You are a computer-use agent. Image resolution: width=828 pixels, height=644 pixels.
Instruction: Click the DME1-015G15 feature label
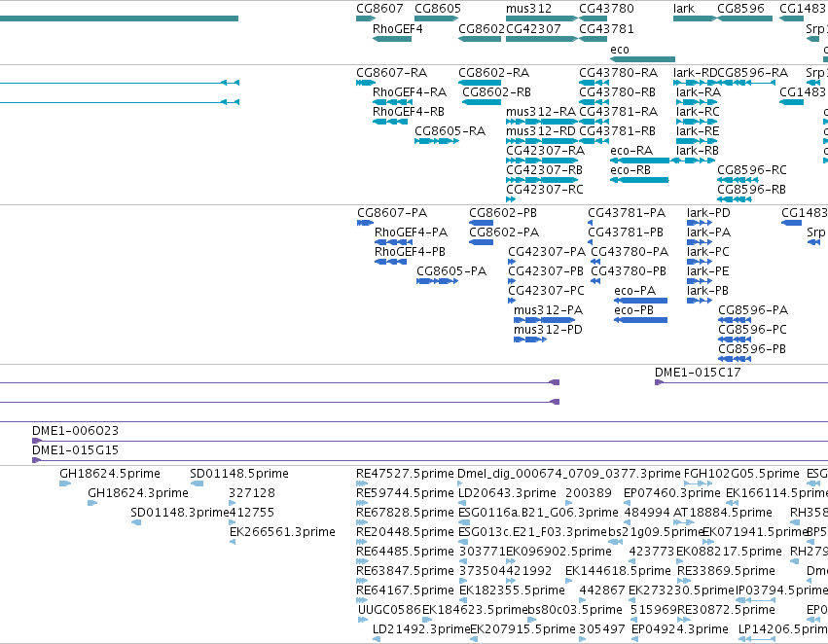[76, 450]
